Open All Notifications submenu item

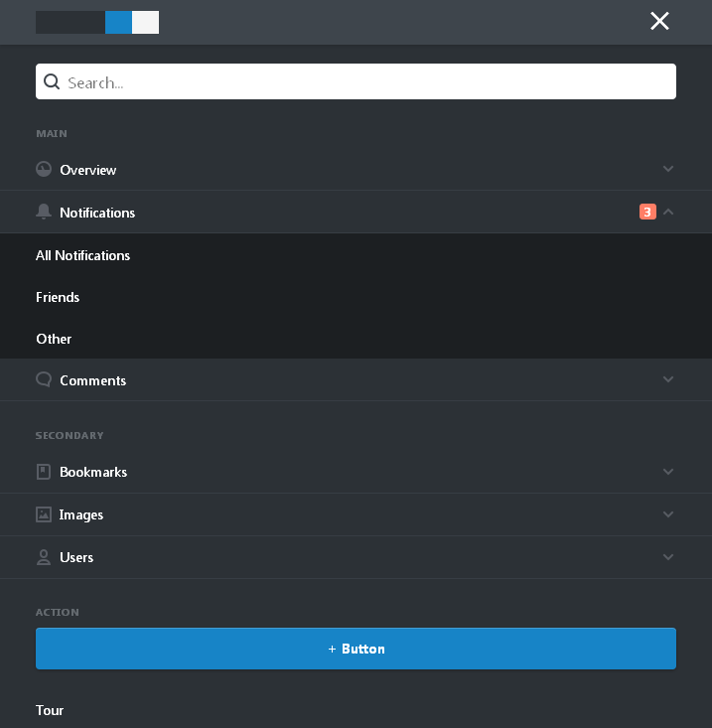(83, 255)
